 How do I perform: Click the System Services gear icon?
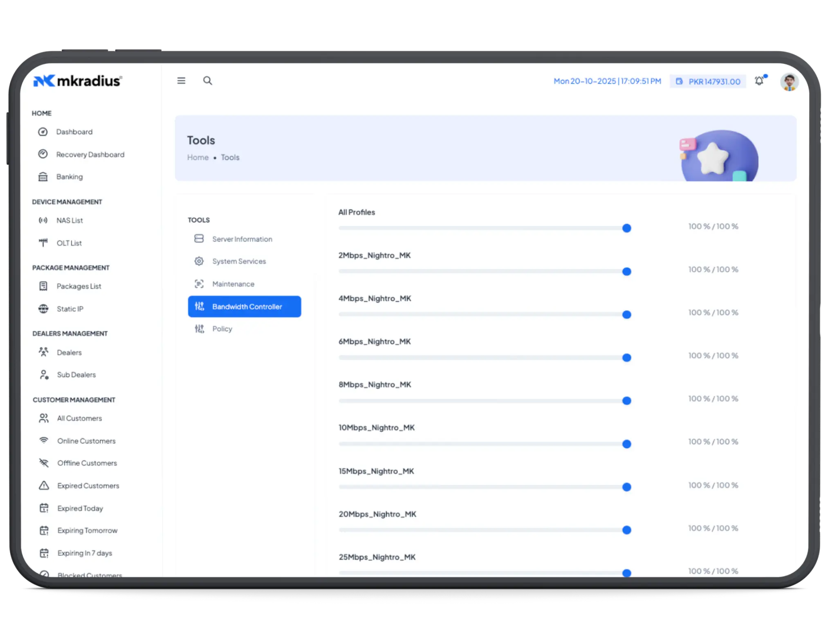[x=199, y=261]
